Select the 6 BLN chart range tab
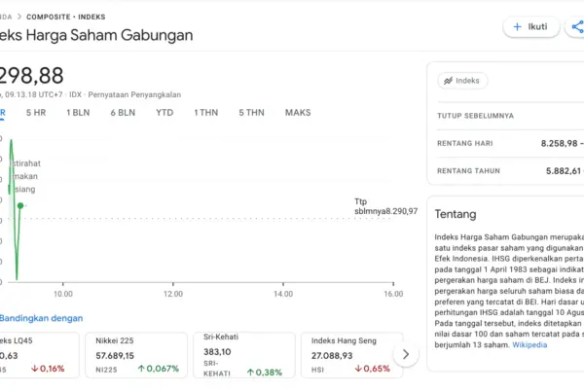584x392 pixels. point(123,113)
